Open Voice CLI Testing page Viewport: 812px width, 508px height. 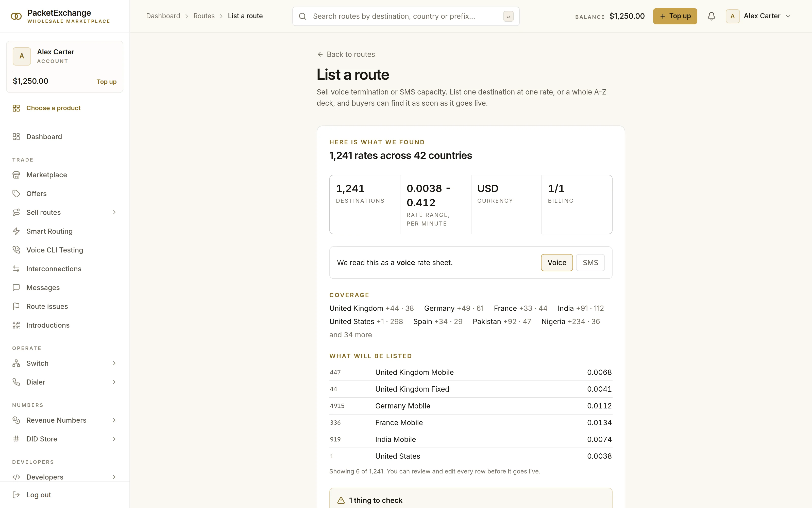(x=65, y=250)
